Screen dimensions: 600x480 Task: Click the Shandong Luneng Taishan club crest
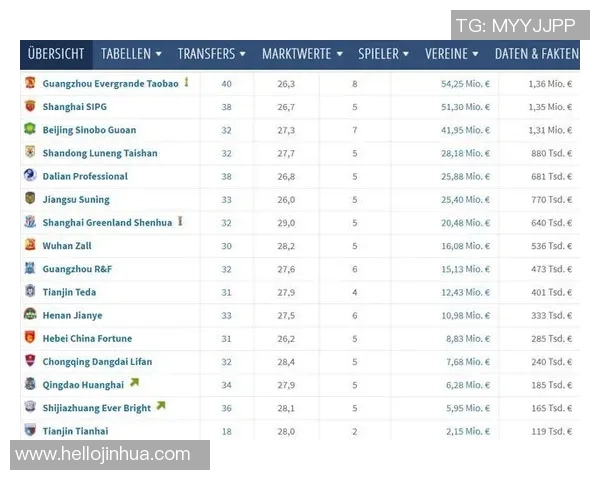[x=30, y=152]
